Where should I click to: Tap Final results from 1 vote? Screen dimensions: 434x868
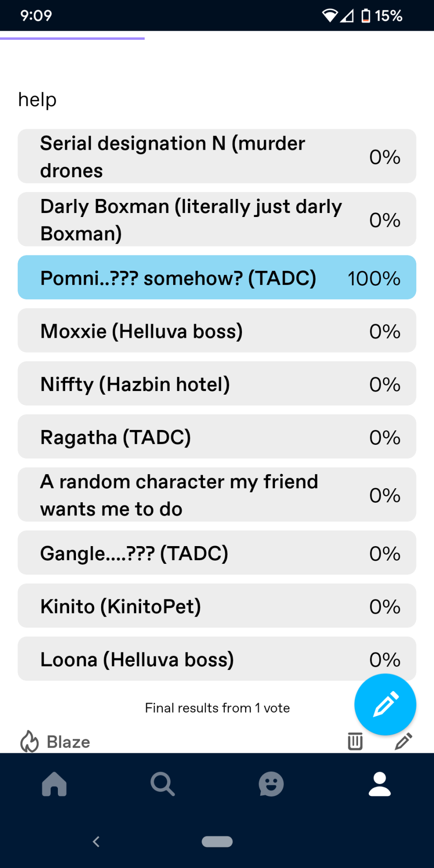point(217,708)
